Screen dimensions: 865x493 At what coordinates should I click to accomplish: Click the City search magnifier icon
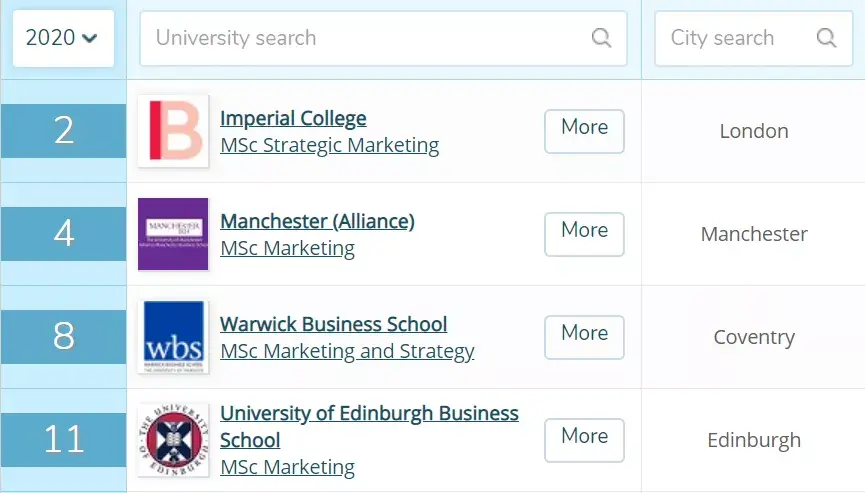pyautogui.click(x=826, y=38)
